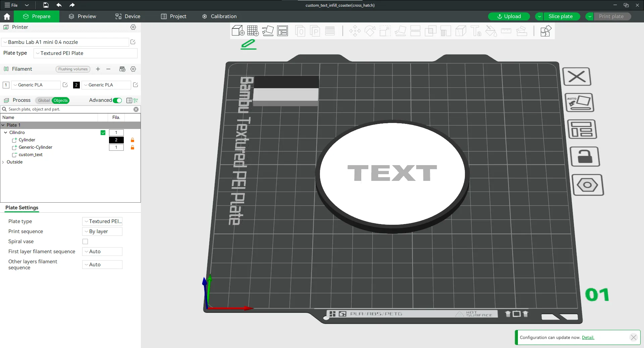Toggle the lock on the Cylinder row

(132, 140)
